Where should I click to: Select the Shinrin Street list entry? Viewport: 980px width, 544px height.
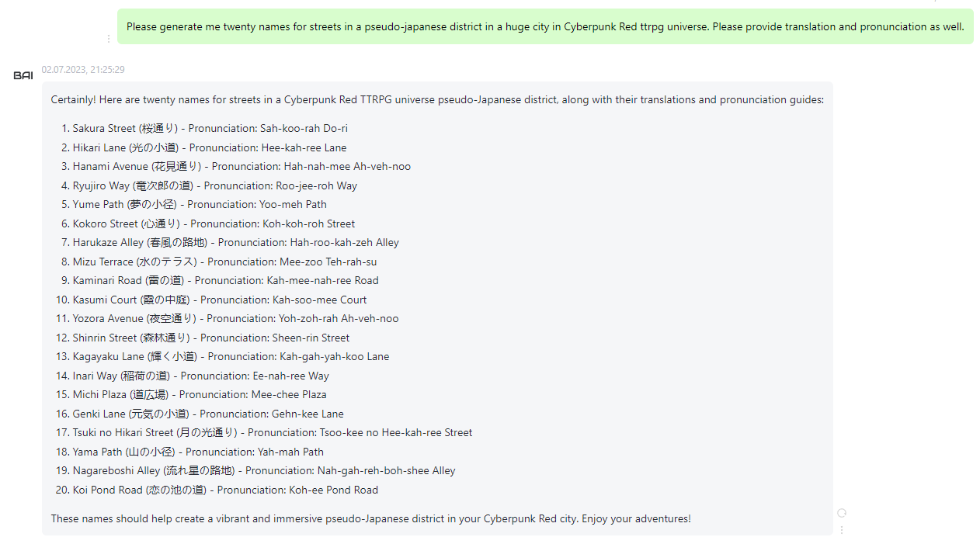click(211, 338)
